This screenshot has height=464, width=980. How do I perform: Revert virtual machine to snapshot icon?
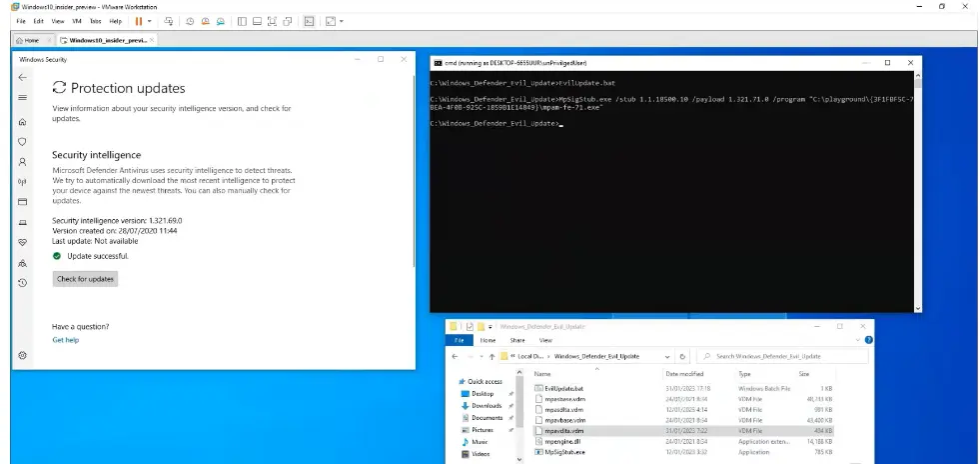click(205, 21)
